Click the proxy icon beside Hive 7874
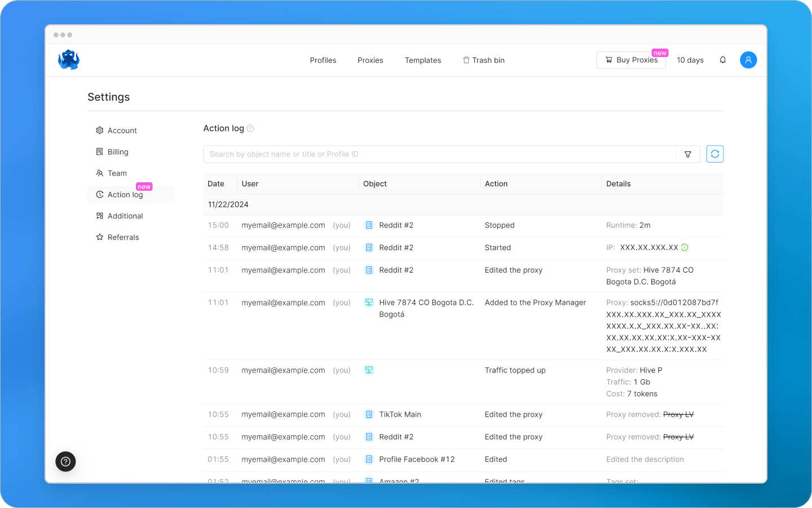This screenshot has width=812, height=508. (369, 303)
